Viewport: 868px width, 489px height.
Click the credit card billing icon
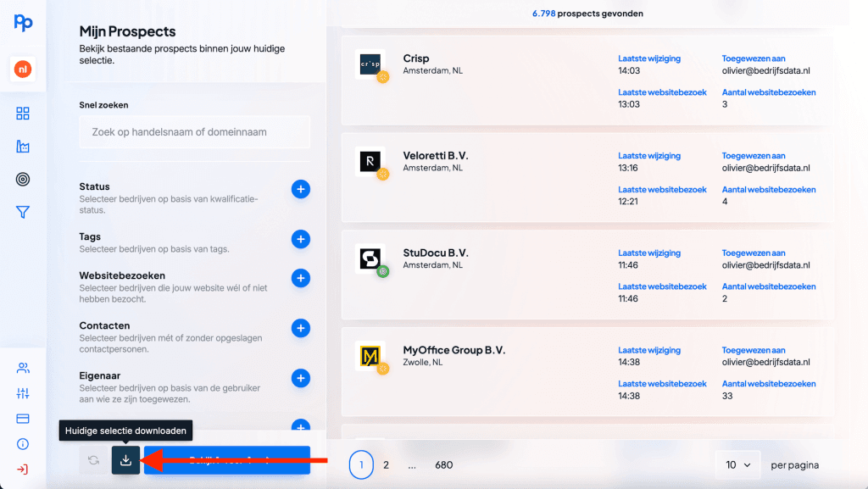(23, 419)
